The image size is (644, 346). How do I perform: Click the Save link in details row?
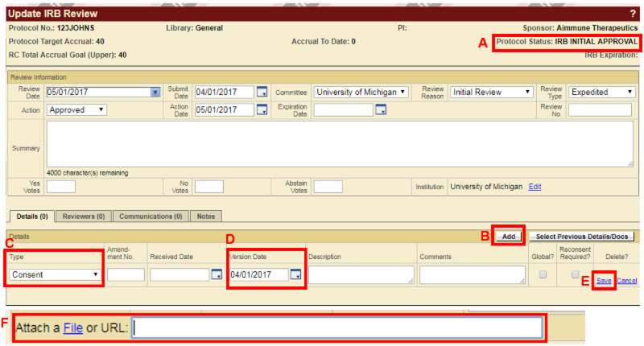click(x=604, y=281)
